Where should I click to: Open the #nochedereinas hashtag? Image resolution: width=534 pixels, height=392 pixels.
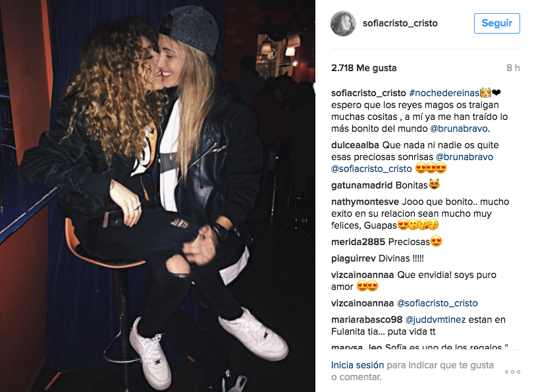coord(444,93)
